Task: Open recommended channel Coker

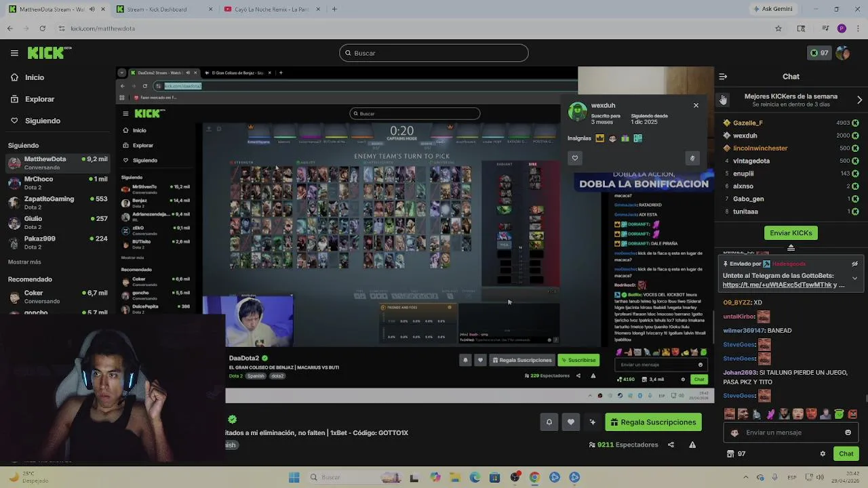Action: [x=58, y=296]
